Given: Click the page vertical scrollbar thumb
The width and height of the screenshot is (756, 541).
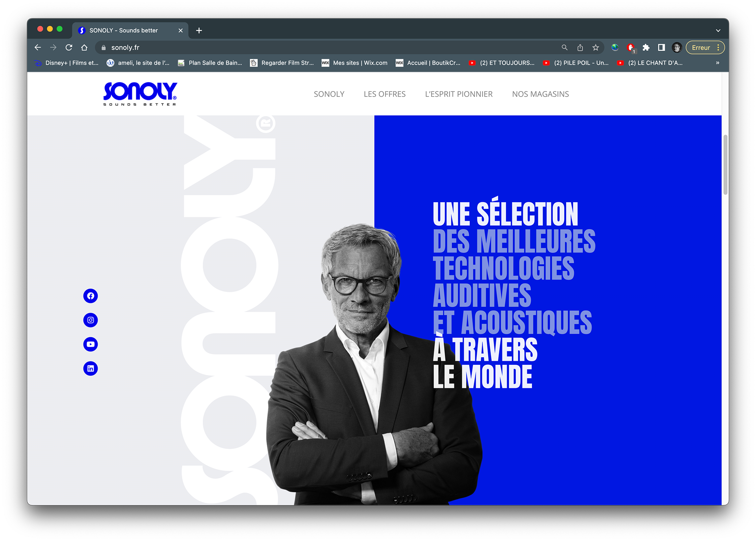Looking at the screenshot, I should 725,164.
